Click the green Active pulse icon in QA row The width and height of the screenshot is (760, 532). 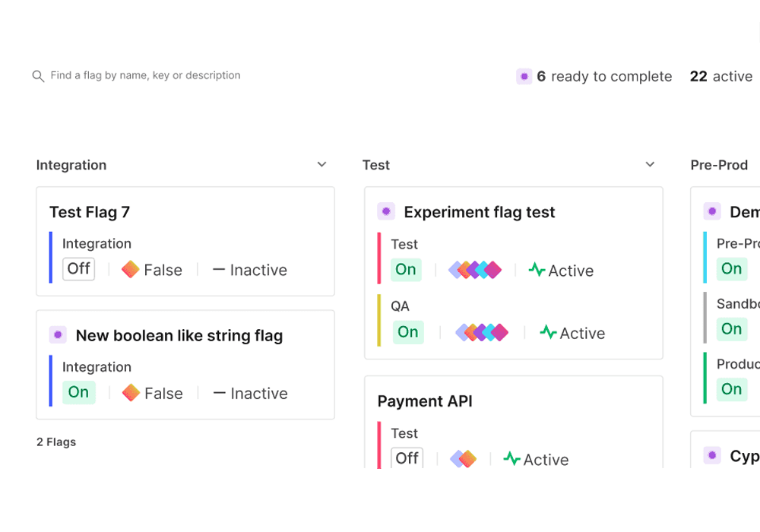click(x=548, y=332)
